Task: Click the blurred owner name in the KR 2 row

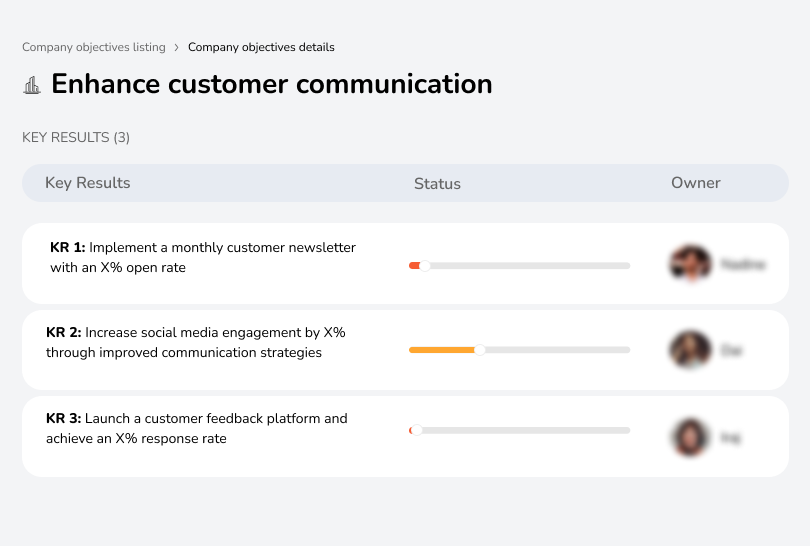Action: point(731,351)
